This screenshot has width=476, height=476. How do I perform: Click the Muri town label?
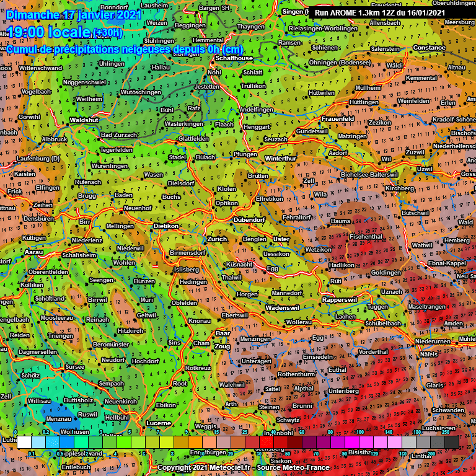(x=147, y=299)
